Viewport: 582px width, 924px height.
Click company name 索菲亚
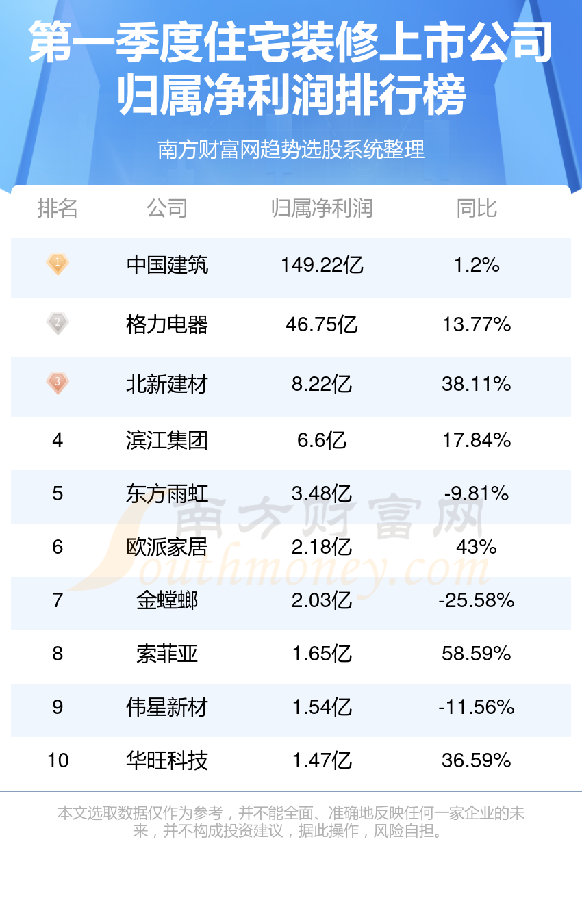167,654
